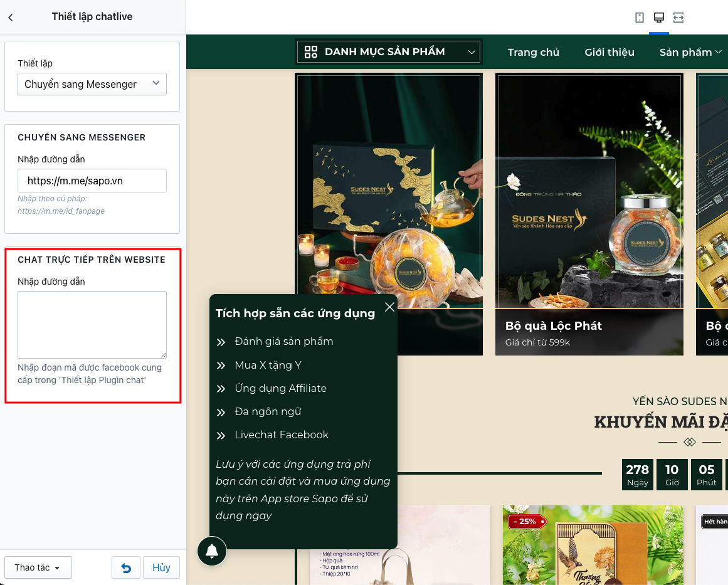Click the CHUYỂN SANG MESSENGER heading
This screenshot has height=585, width=728.
click(82, 137)
